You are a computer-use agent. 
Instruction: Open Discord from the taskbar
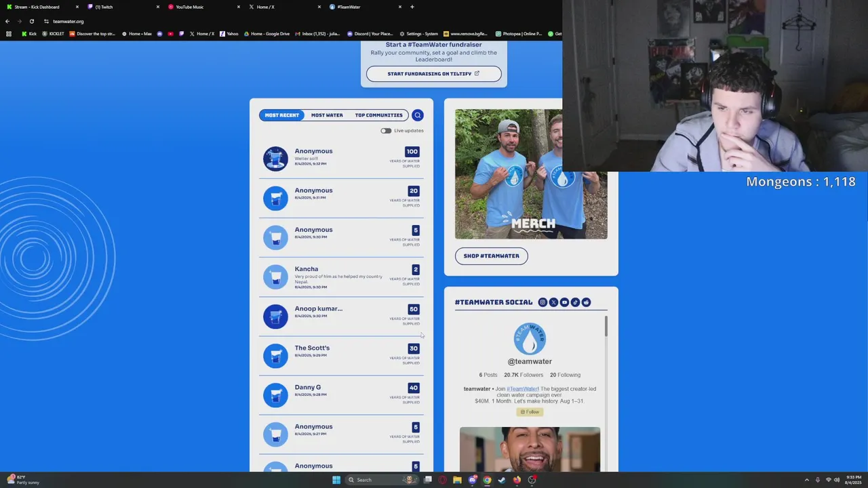pos(473,480)
